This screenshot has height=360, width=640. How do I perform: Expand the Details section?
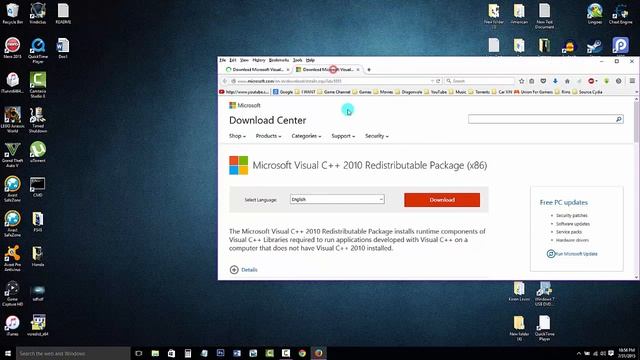[244, 269]
